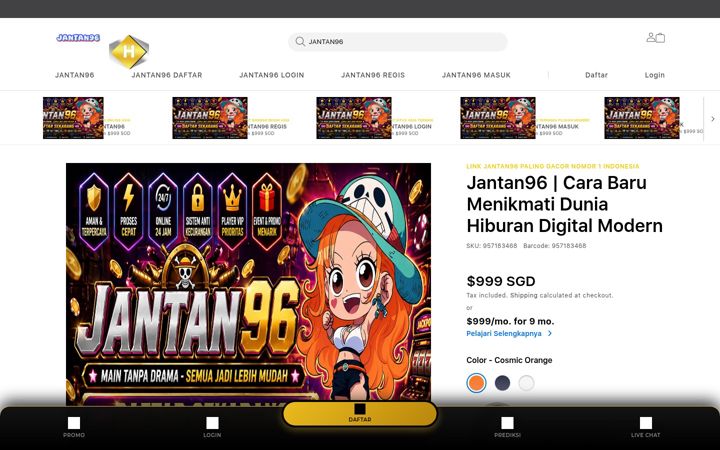Select the JANTAN96 REGIS carousel thumbnail
Screen dimensions: 720x450
210,118
